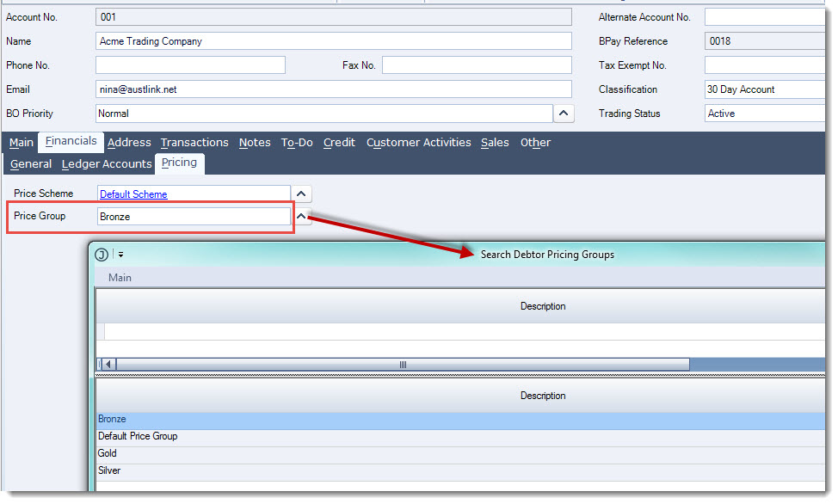Open the Credit tab
This screenshot has width=838, height=504.
(x=339, y=143)
